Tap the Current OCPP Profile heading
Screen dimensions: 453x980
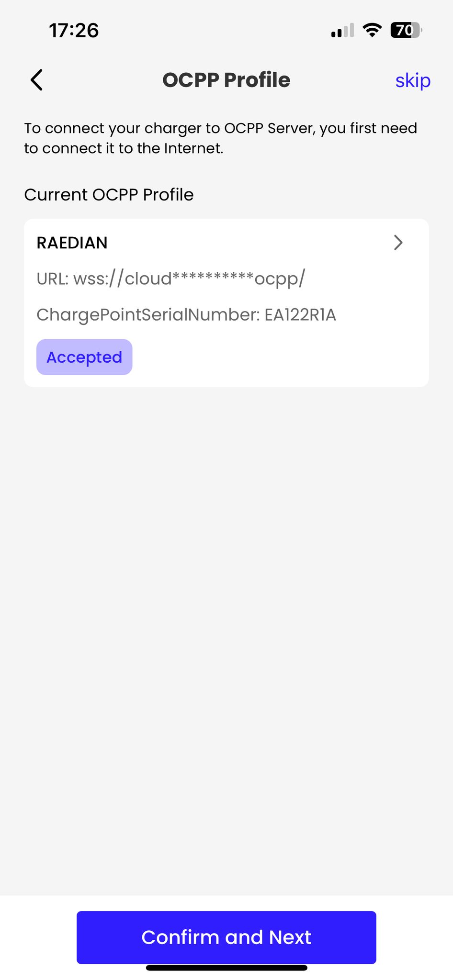coord(109,195)
